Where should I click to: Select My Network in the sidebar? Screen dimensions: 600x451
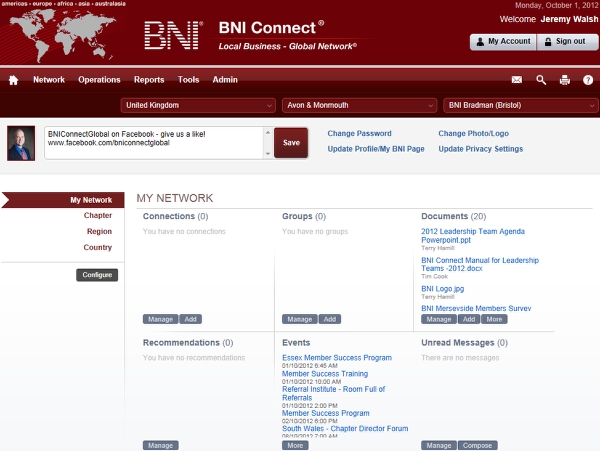pyautogui.click(x=63, y=200)
